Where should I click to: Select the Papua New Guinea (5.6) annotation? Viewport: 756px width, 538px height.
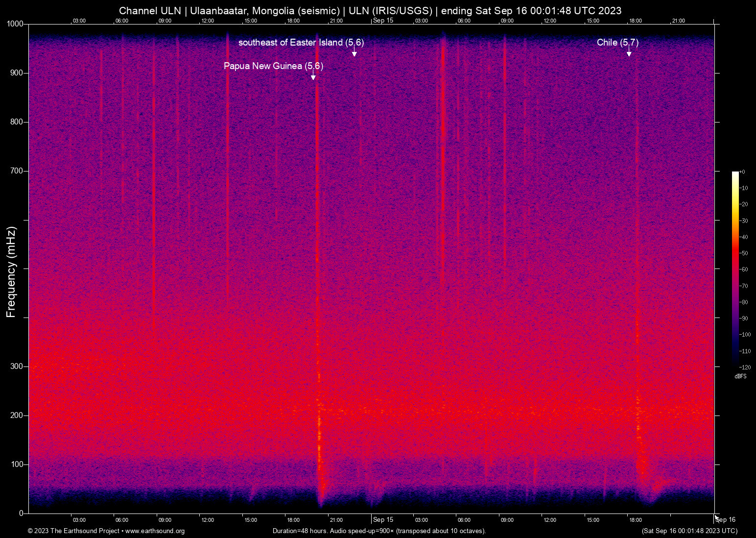tap(273, 66)
